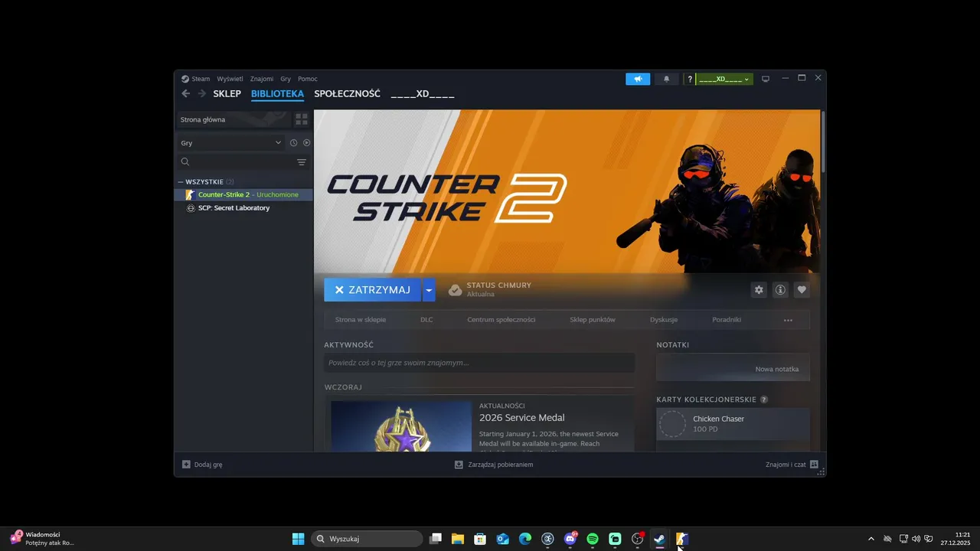Screen dimensions: 980x551
Task: Open Znajomi i czat
Action: [792, 465]
